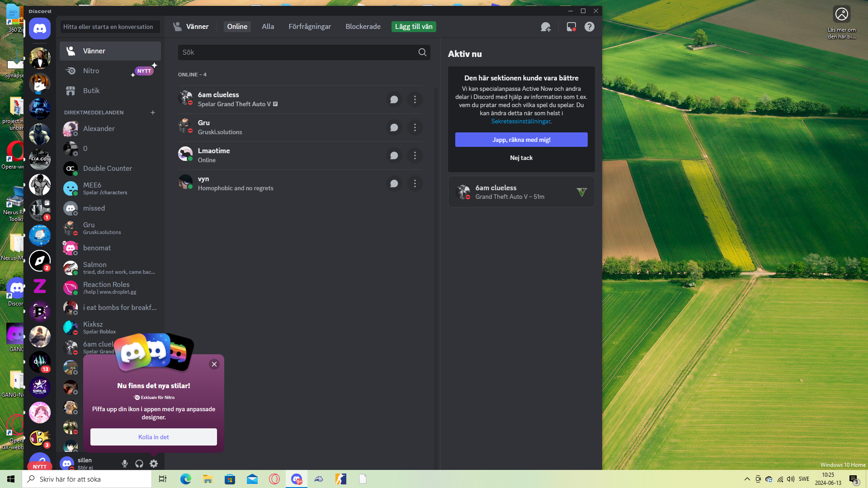The image size is (868, 488).
Task: Create DM with plus next to Direktmeddelanden
Action: [153, 113]
